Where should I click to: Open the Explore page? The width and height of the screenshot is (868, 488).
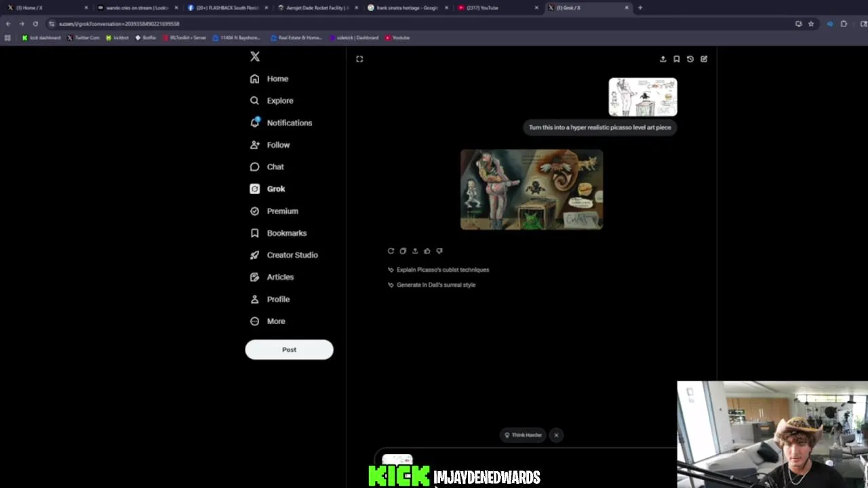tap(271, 100)
